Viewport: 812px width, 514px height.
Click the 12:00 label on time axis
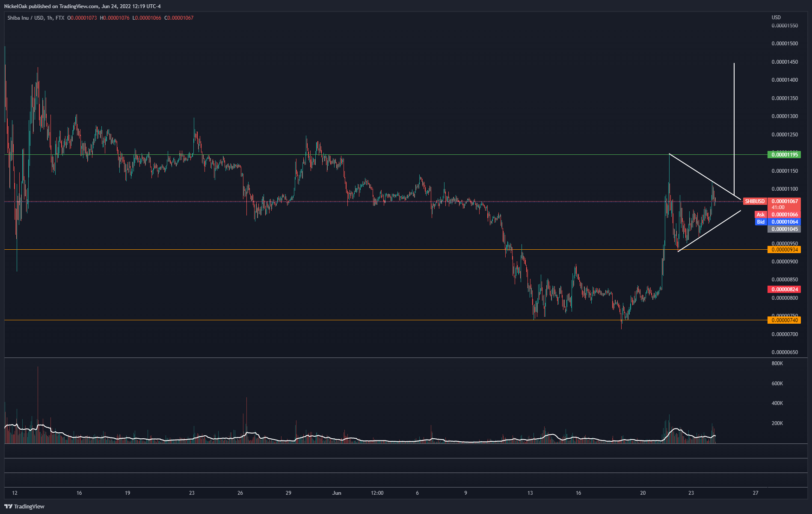[377, 493]
